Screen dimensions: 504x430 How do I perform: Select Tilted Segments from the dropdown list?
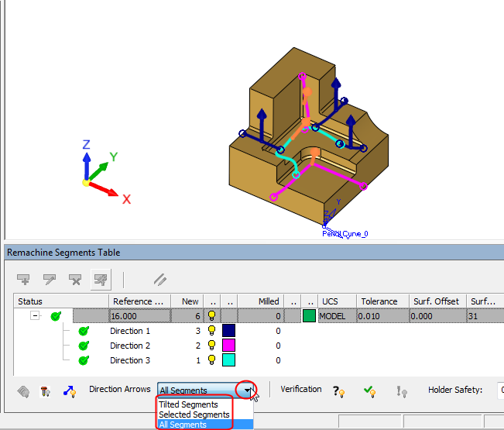click(188, 404)
